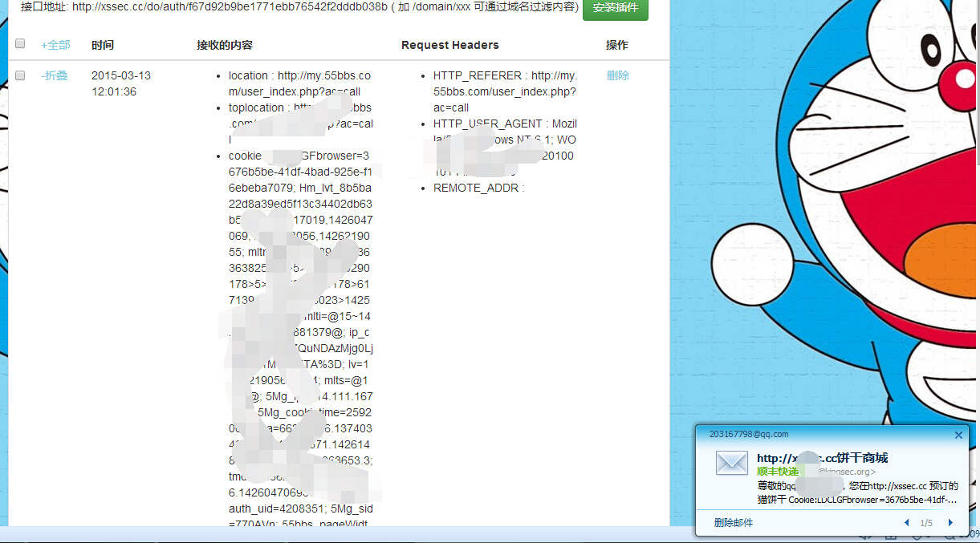Click the 删除 link for the record

[x=618, y=75]
